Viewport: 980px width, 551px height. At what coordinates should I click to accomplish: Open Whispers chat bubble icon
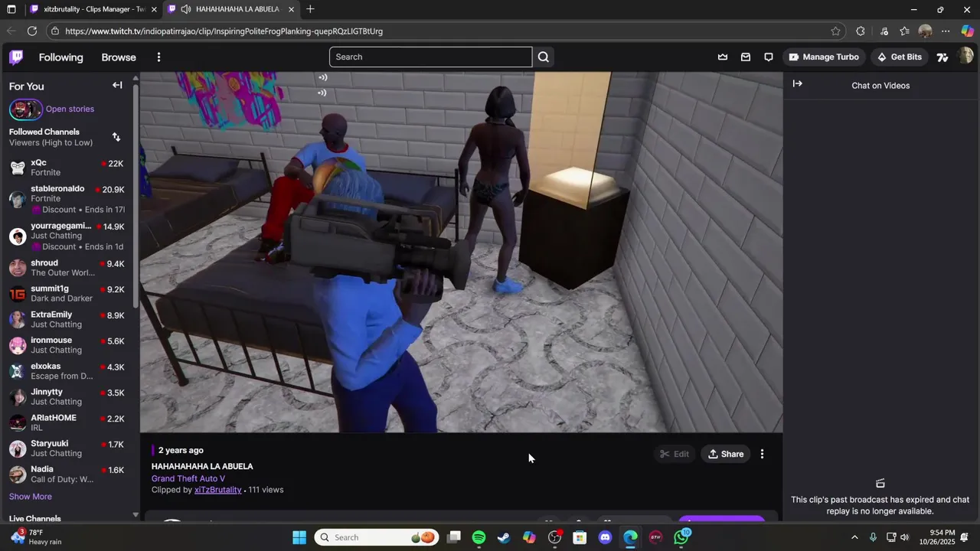(x=768, y=57)
